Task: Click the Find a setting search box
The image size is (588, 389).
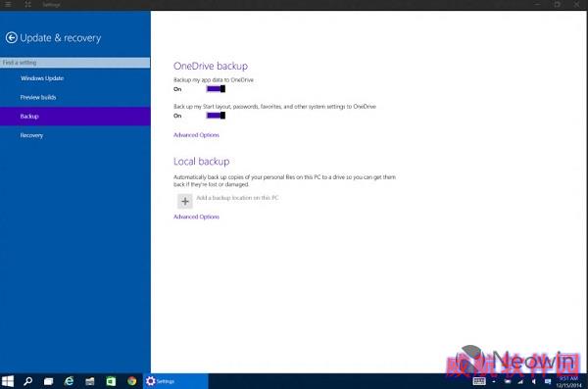Action: (75, 63)
